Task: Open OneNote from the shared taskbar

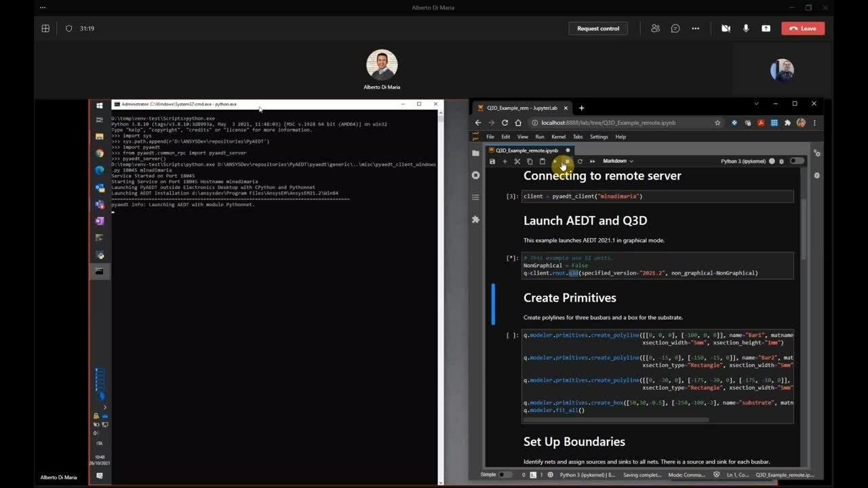Action: (x=100, y=221)
